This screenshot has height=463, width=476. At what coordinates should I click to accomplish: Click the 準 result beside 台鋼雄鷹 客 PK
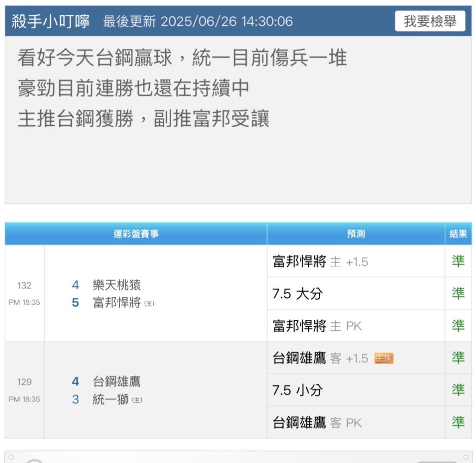(458, 422)
